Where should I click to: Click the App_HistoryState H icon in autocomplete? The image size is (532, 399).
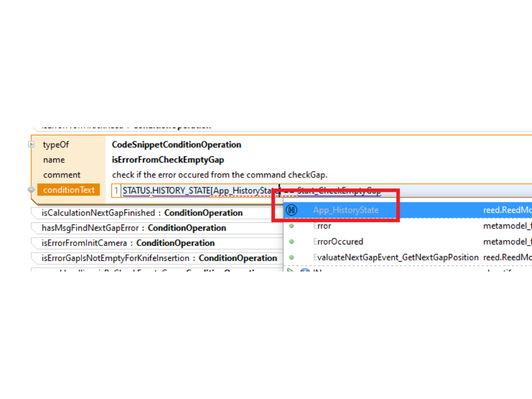(291, 210)
